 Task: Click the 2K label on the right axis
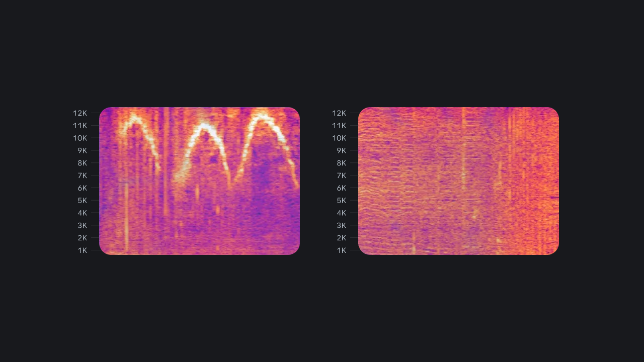(341, 238)
